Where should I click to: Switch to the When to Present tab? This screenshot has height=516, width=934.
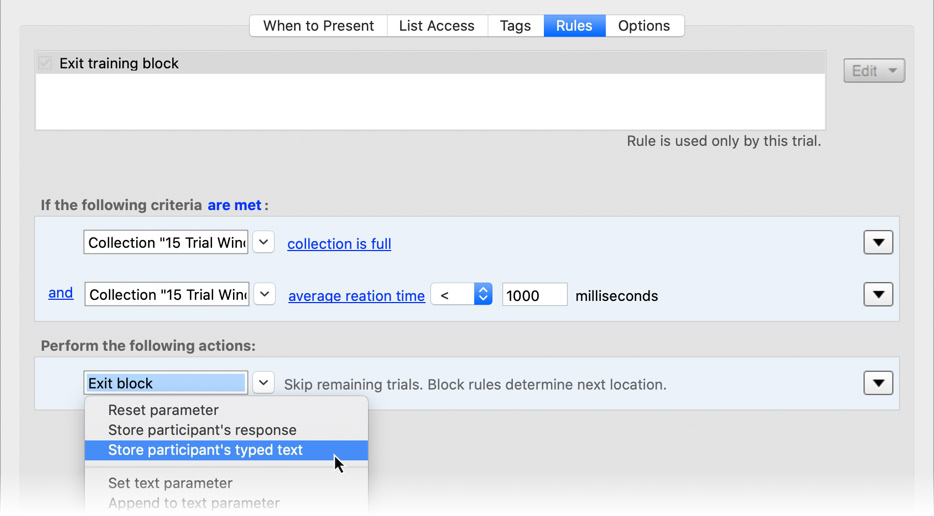(318, 26)
